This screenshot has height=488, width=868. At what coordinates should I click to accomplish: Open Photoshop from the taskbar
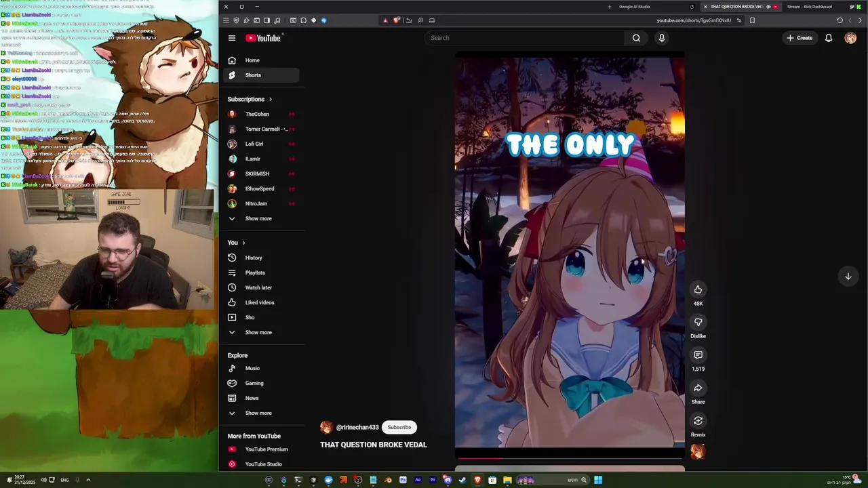click(x=403, y=480)
